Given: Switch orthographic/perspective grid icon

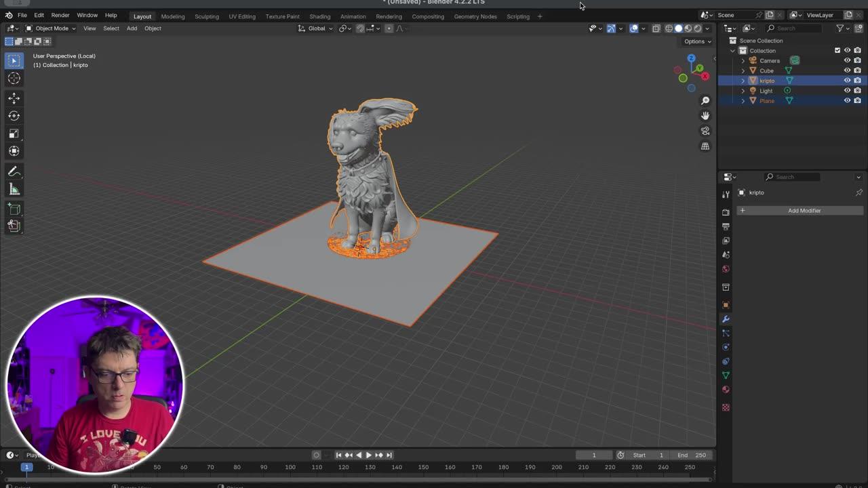Looking at the screenshot, I should click(705, 146).
